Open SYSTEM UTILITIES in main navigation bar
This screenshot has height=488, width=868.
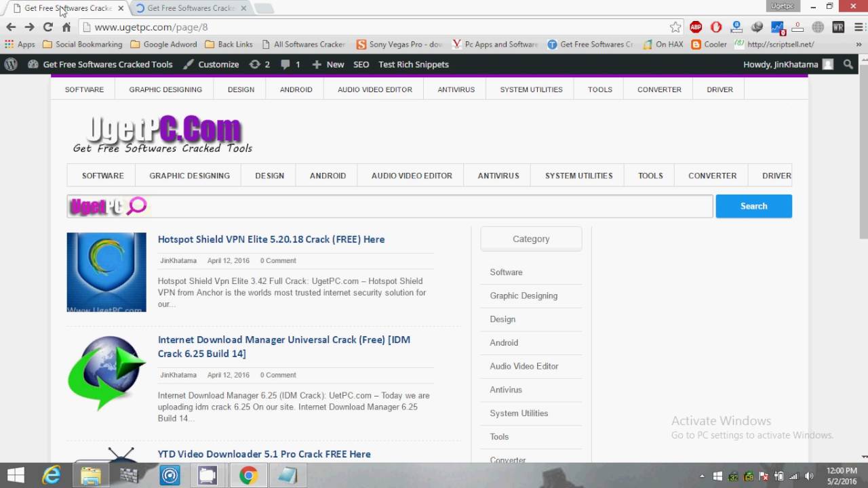coord(578,176)
